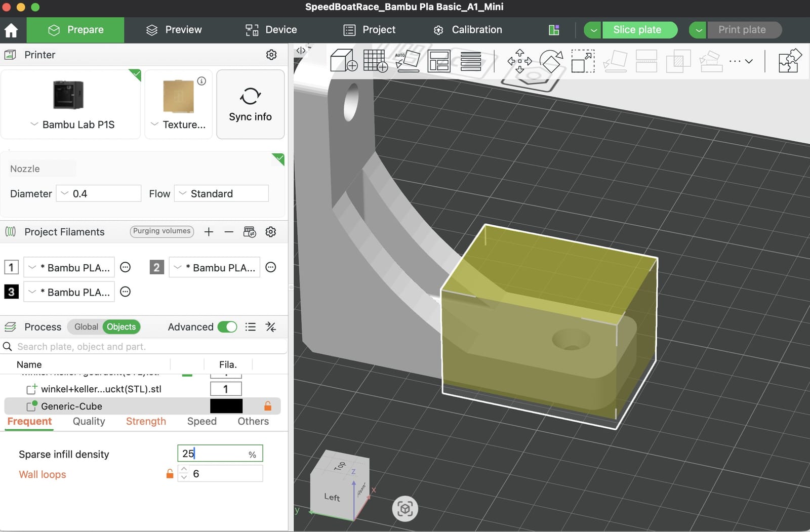Screen dimensions: 810x532
Task: Click the Sparse infill density field
Action: tap(220, 454)
